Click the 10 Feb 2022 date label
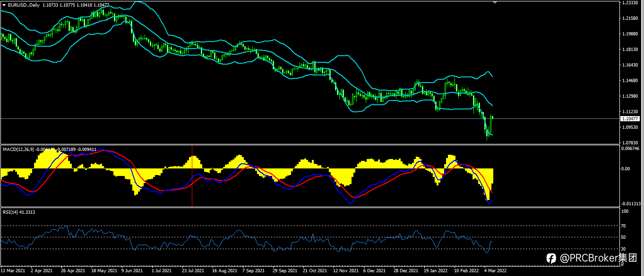This screenshot has height=276, width=644. point(466,271)
